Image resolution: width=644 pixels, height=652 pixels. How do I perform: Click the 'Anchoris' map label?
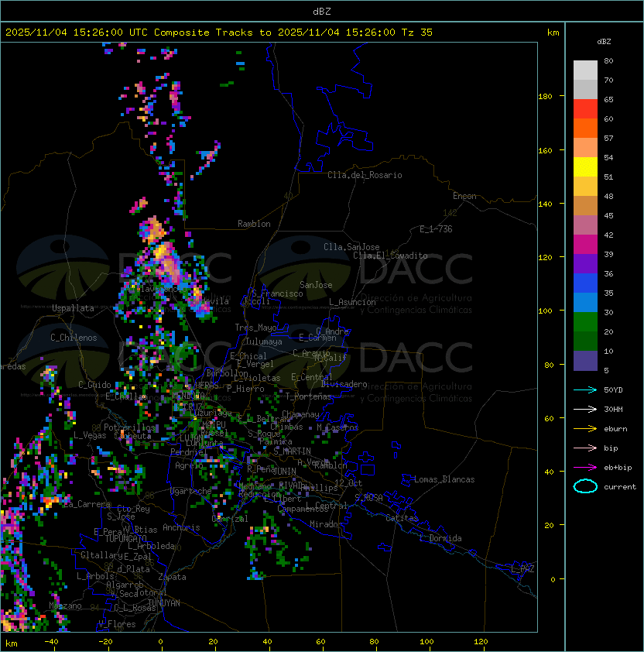point(181,527)
